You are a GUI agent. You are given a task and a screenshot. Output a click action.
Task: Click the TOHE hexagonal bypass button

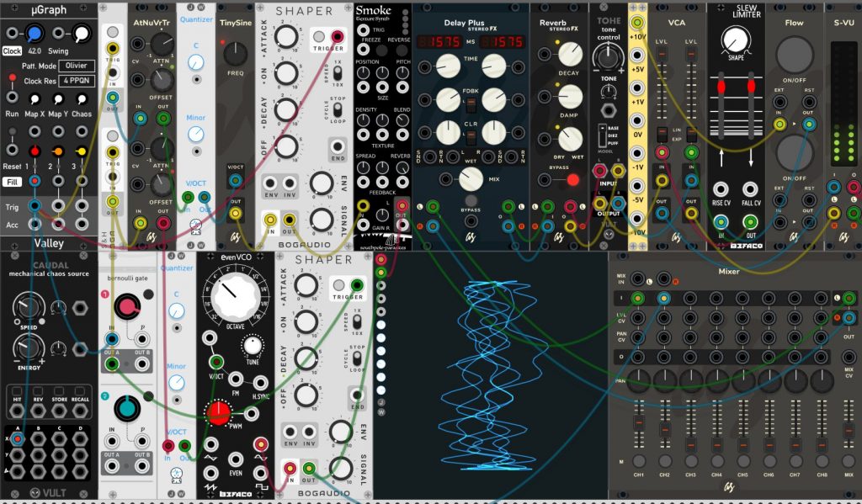(608, 110)
